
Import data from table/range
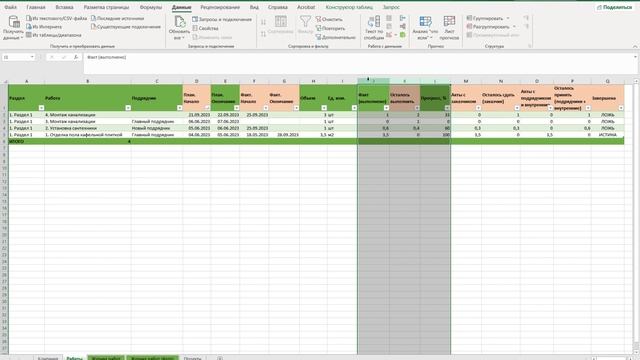tap(53, 35)
